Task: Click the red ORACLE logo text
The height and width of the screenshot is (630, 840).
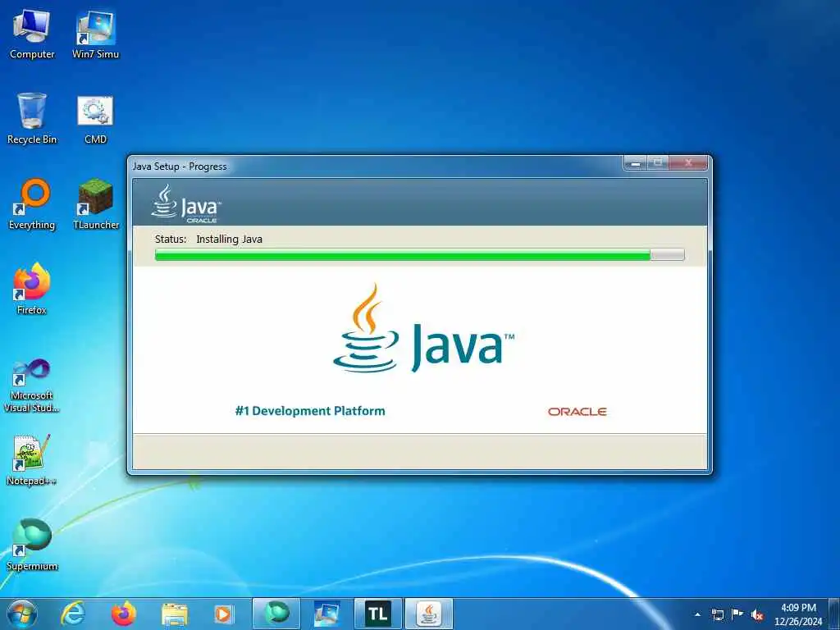Action: tap(577, 412)
